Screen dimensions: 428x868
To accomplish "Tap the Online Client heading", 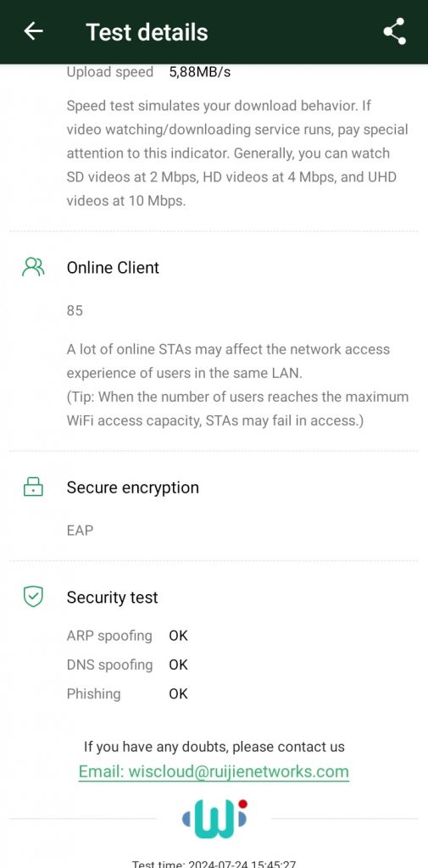I will 113,267.
